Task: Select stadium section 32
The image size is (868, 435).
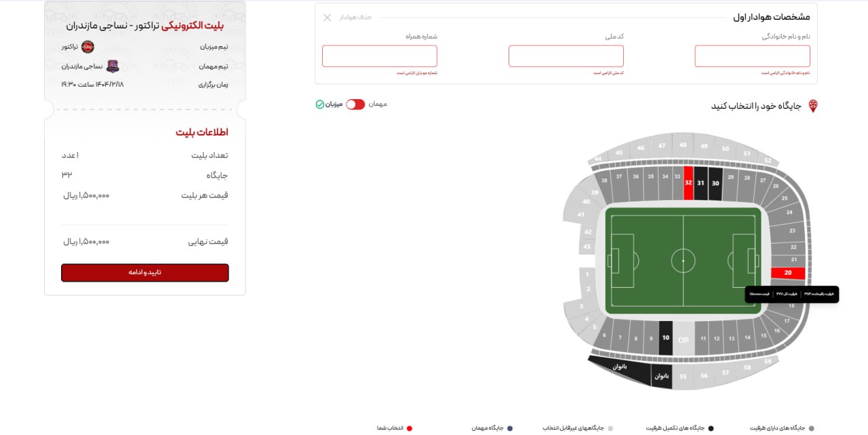Action: pyautogui.click(x=688, y=183)
